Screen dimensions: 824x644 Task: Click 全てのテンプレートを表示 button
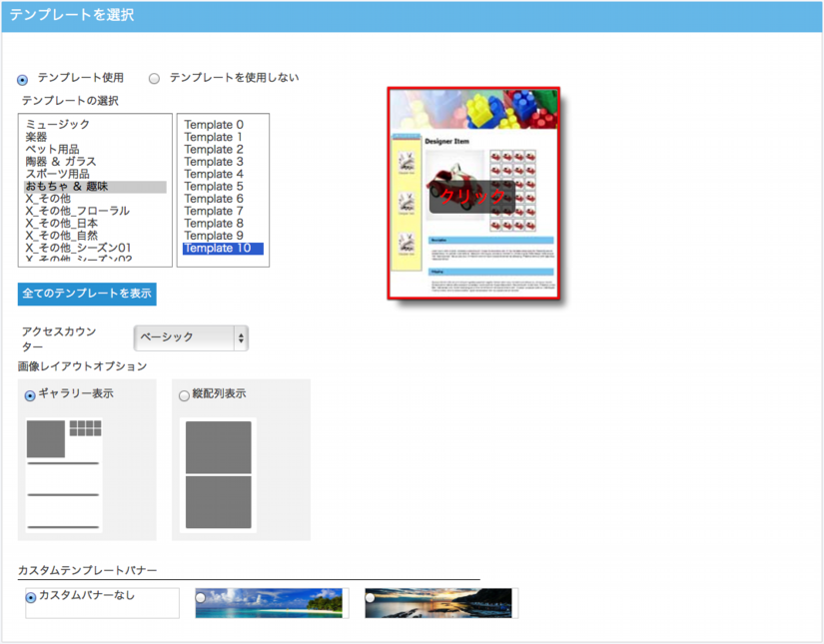point(87,294)
